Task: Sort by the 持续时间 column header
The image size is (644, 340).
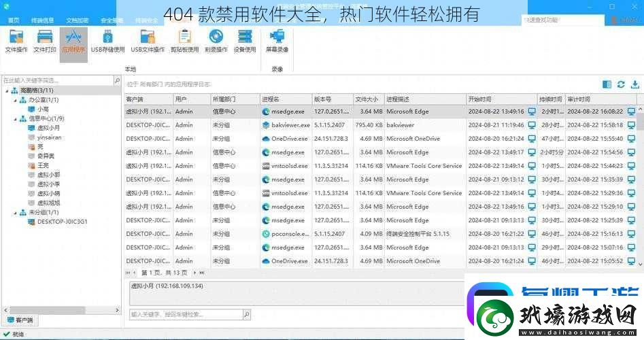Action: [552, 99]
